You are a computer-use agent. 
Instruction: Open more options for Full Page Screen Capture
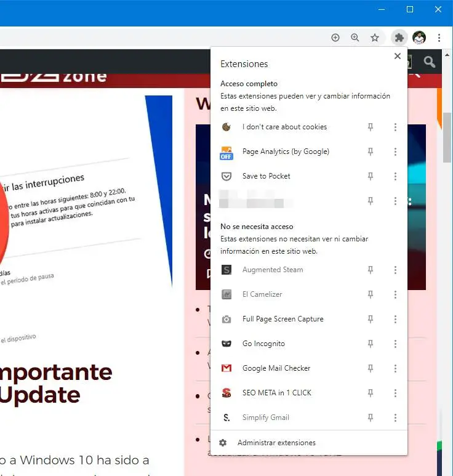tap(395, 319)
